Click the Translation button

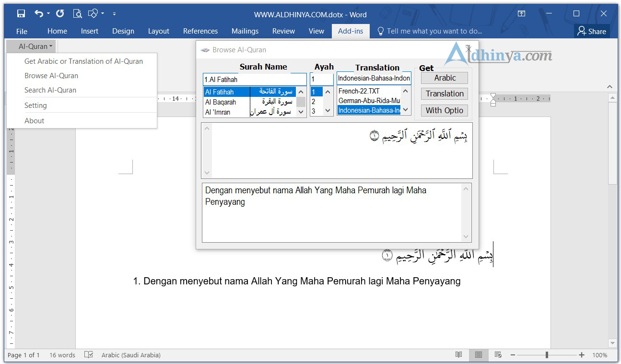point(445,94)
